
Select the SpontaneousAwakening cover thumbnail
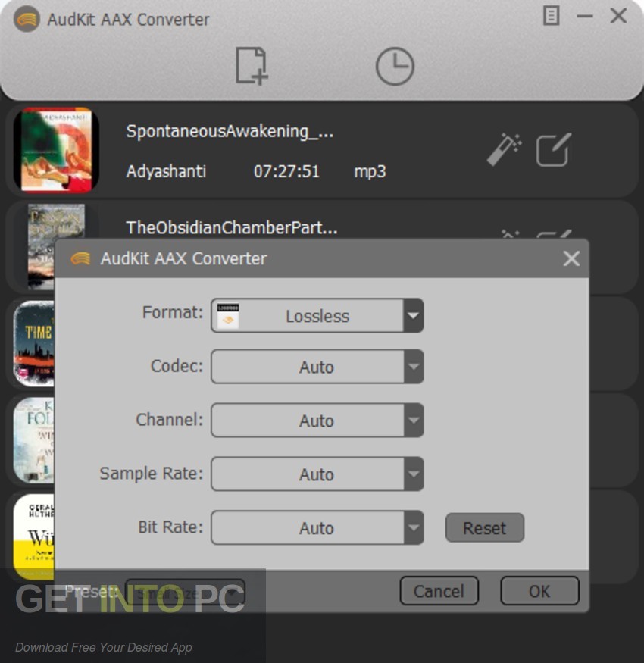pyautogui.click(x=56, y=150)
